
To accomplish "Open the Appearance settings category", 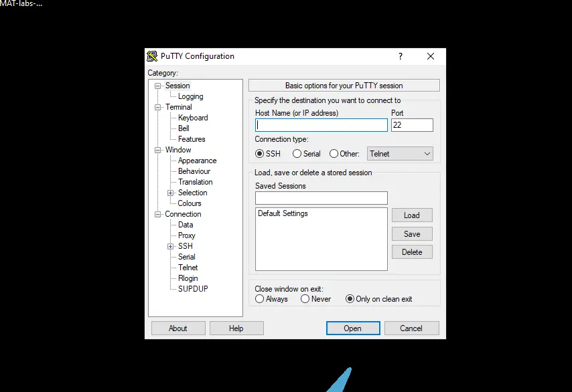I will point(197,161).
